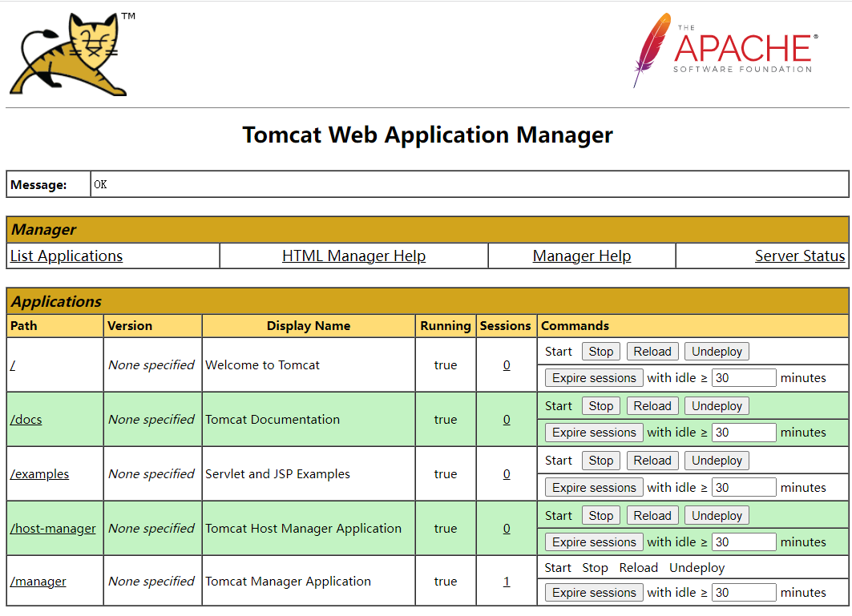Open the List Applications link
Screen dimensions: 852x616
coord(67,256)
